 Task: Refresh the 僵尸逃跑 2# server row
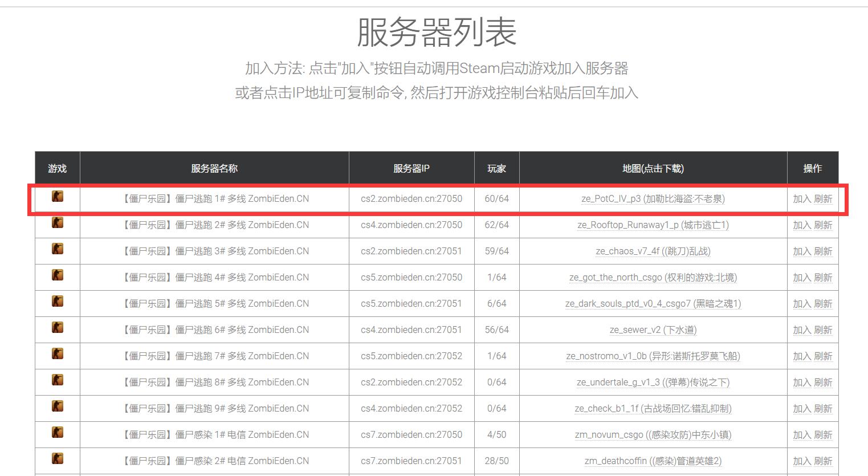tap(823, 225)
